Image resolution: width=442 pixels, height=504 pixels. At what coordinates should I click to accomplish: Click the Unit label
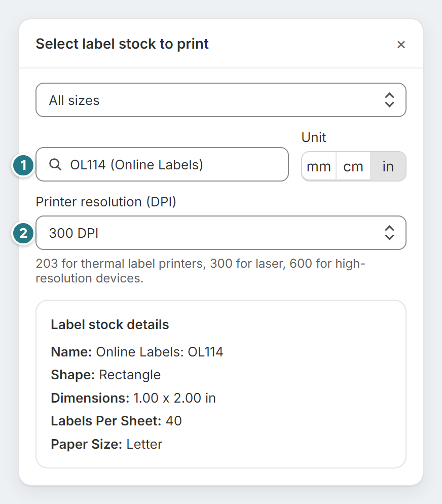pos(314,137)
